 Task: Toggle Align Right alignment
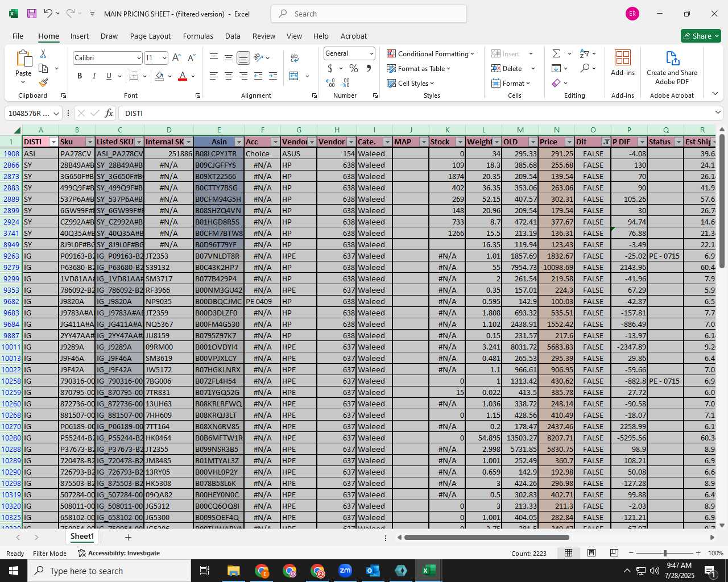(x=243, y=76)
